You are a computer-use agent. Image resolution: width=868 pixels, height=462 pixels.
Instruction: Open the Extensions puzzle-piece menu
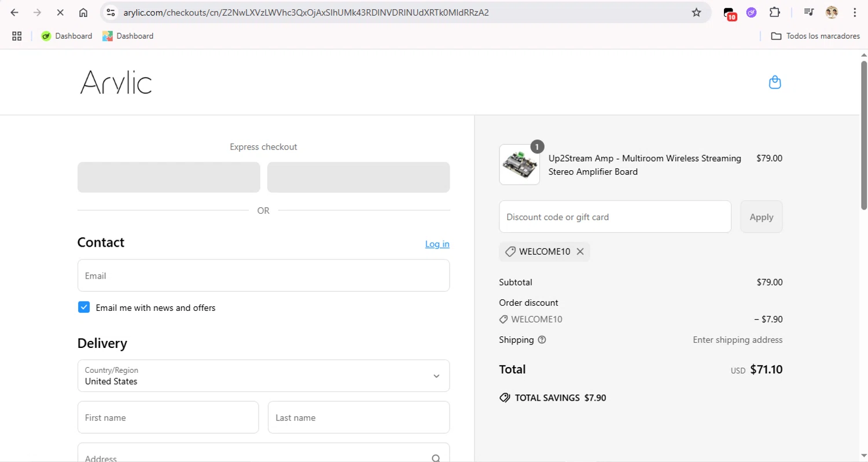774,12
